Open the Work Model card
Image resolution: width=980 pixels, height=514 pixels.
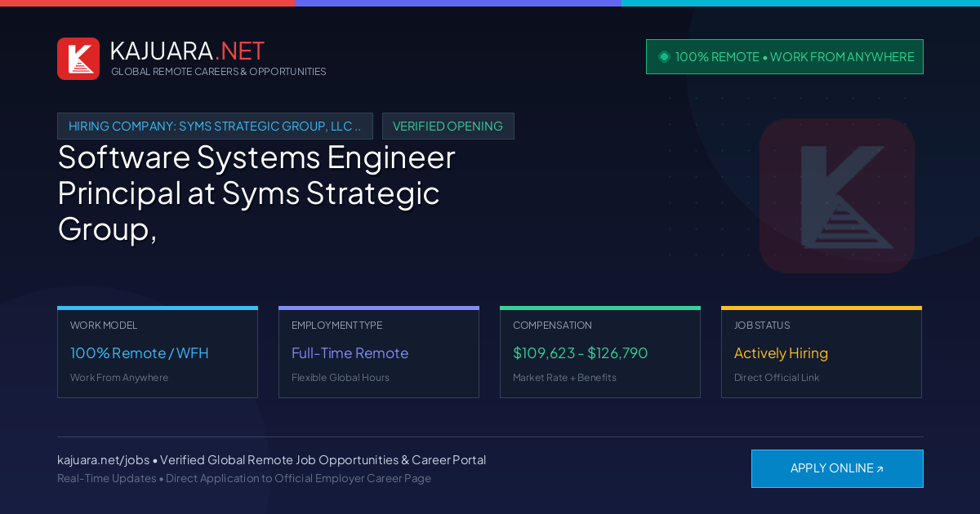[x=158, y=352]
